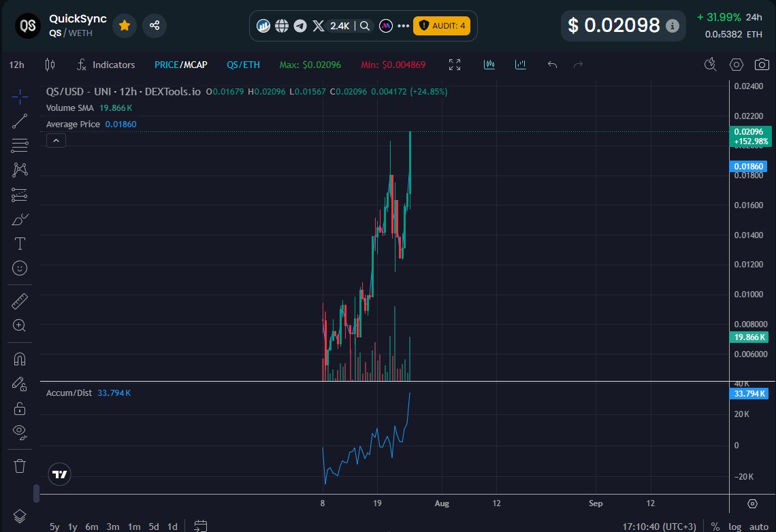Viewport: 776px width, 532px height.
Task: Open the AUDIT: 4 badge
Action: [x=442, y=26]
